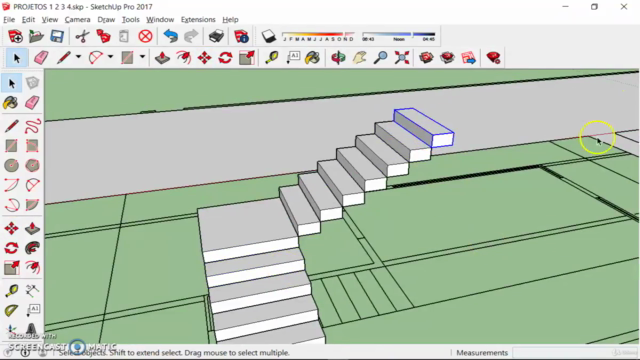Select the Arc tool in top toolbar
The image size is (640, 360).
coord(96,58)
